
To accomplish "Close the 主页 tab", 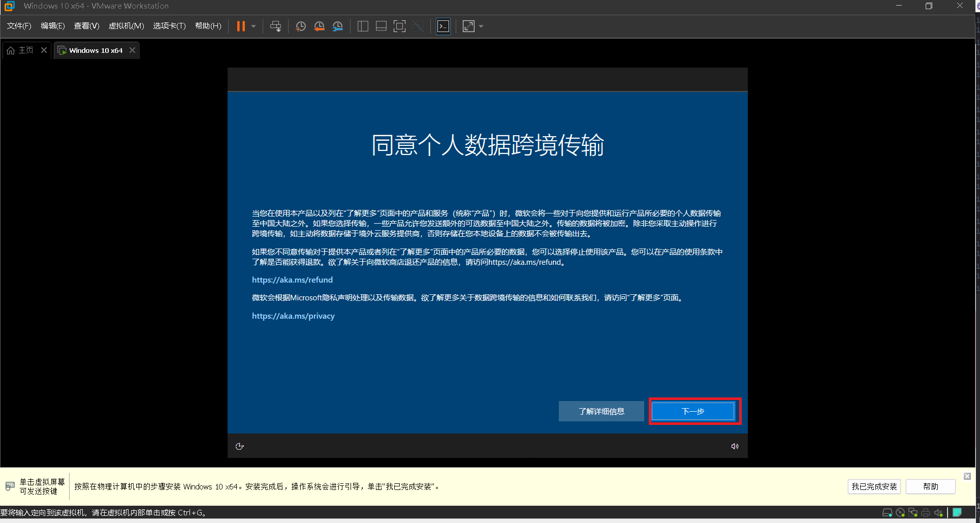I will (44, 50).
